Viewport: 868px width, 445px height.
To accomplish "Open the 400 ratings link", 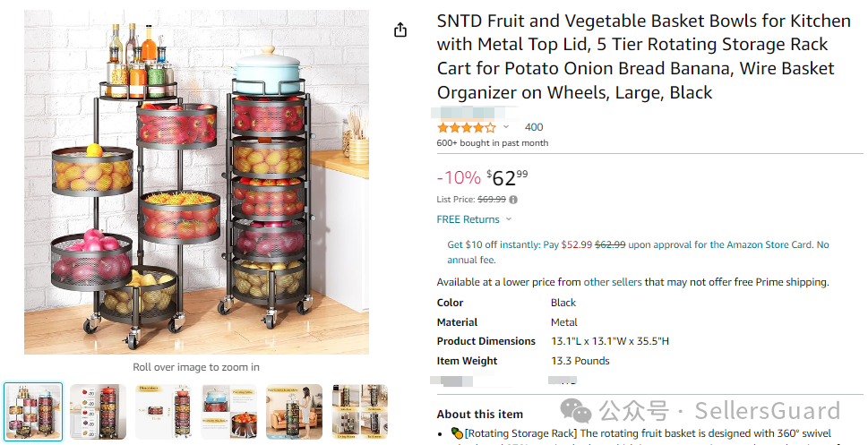I will pos(534,127).
